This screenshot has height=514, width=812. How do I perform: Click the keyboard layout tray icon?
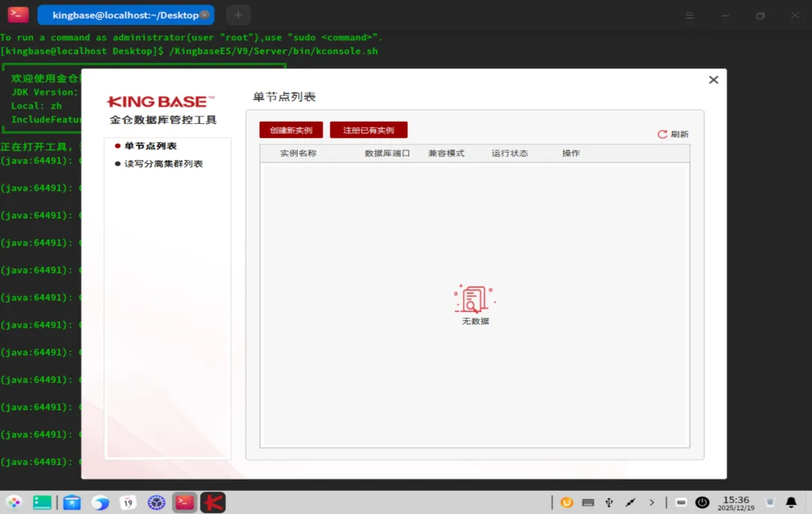(681, 502)
